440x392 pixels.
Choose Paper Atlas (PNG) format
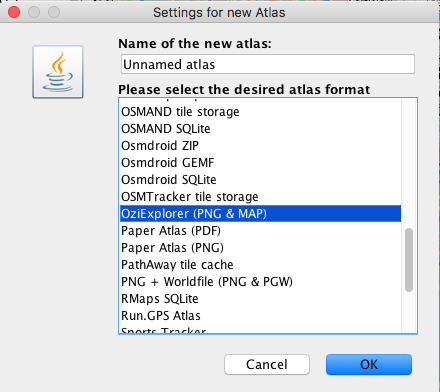[260, 248]
